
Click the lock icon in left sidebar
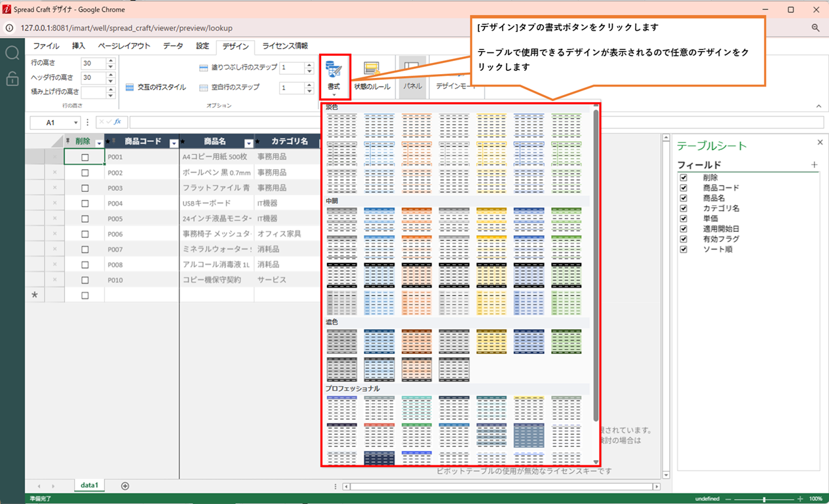click(12, 79)
